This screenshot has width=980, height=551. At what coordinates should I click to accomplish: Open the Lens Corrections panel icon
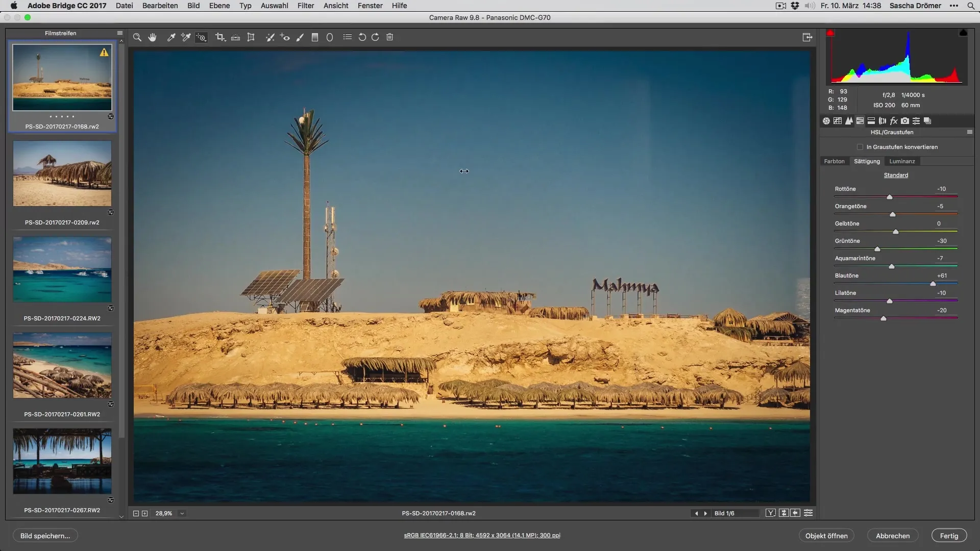pyautogui.click(x=883, y=121)
